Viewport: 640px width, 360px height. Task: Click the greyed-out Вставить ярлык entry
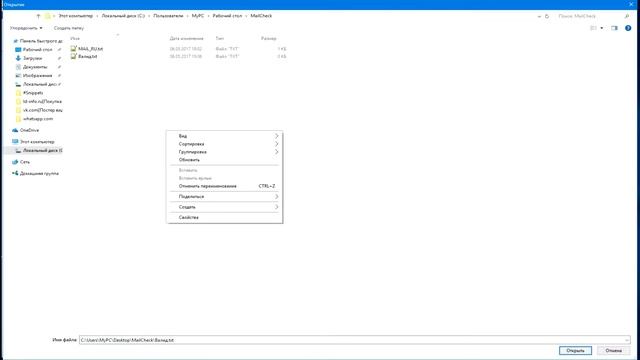coord(224,178)
